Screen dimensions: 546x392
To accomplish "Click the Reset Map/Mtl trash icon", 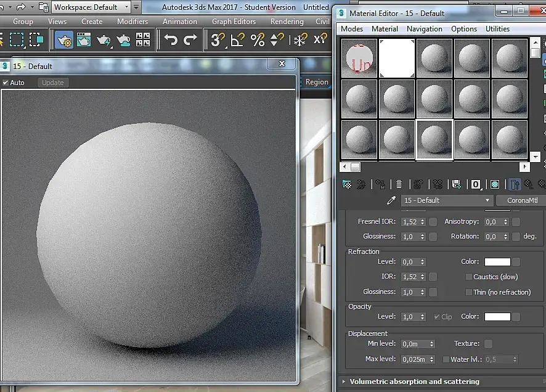I will (x=399, y=184).
